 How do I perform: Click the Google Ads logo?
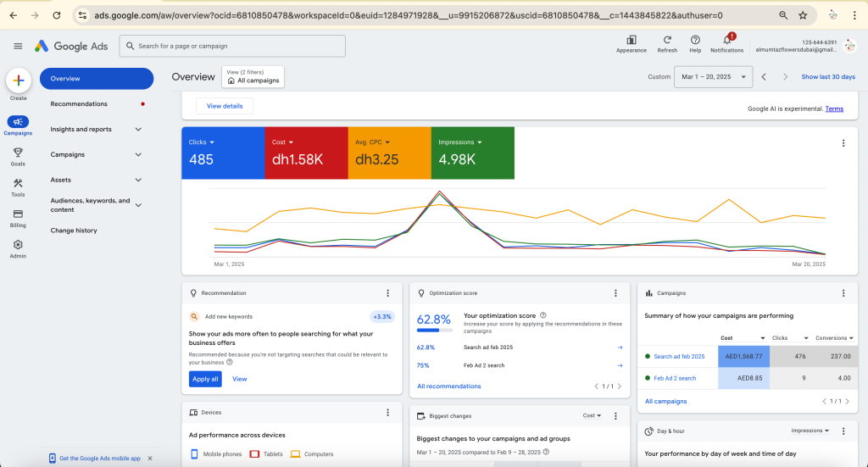click(71, 46)
